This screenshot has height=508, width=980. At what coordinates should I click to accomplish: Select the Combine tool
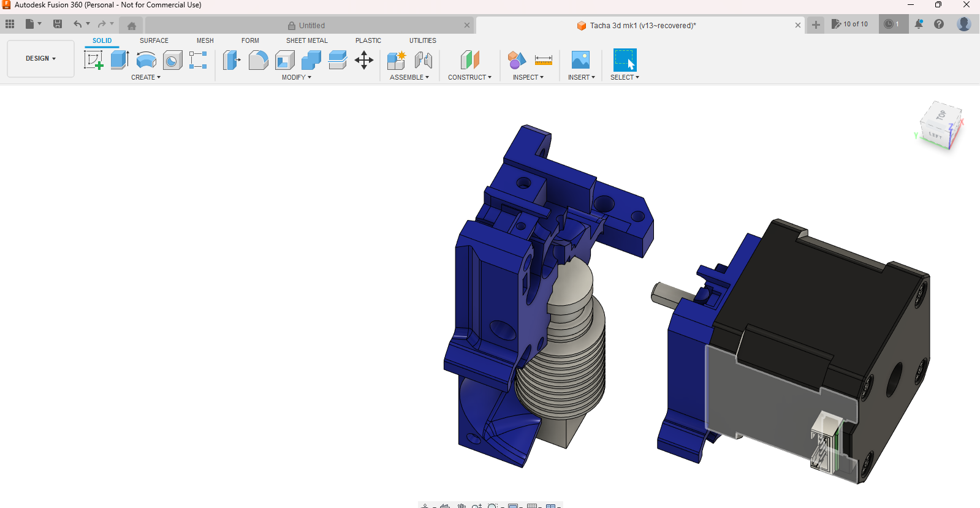point(311,60)
